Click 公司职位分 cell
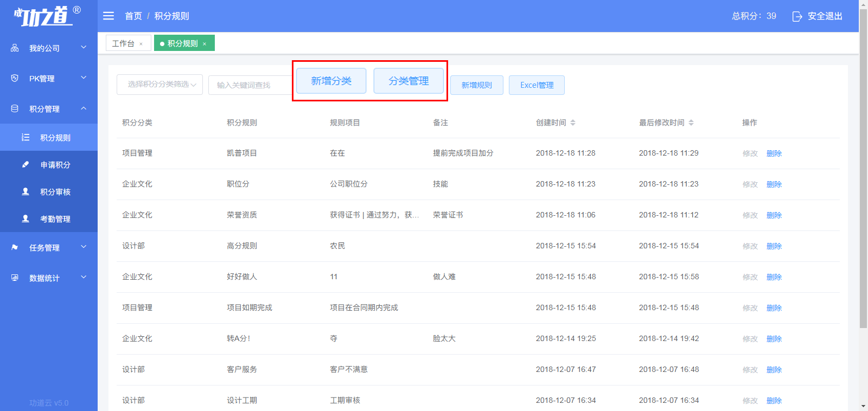Screen dimensions: 868x411 pyautogui.click(x=349, y=184)
